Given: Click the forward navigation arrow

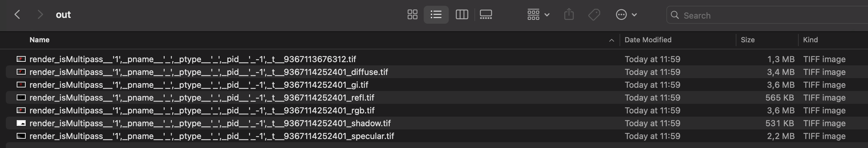Looking at the screenshot, I should [40, 14].
